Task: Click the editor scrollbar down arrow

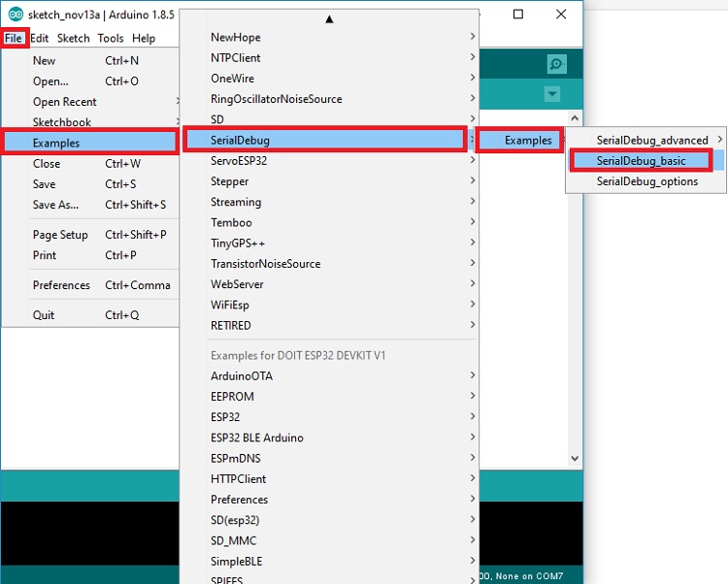Action: click(574, 458)
